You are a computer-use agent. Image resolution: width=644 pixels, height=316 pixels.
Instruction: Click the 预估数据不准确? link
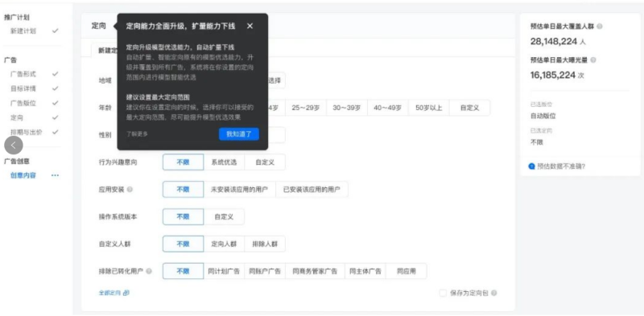point(561,166)
